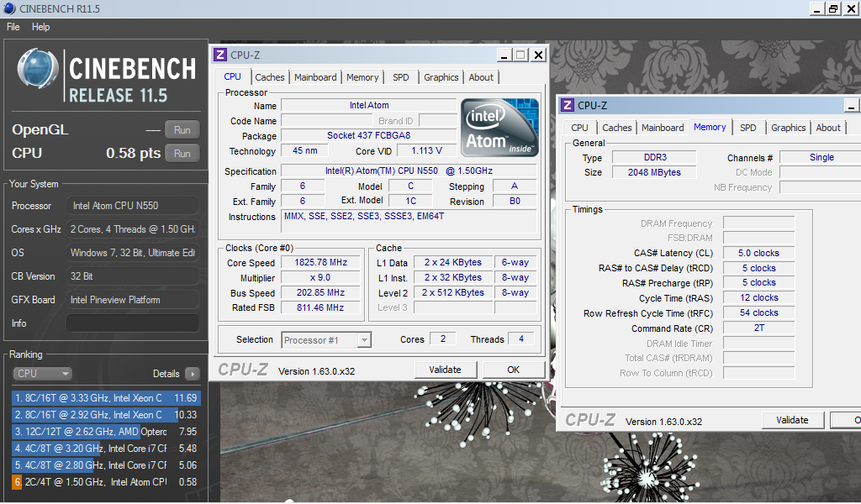Click the memory Type value DDR3

pos(654,157)
